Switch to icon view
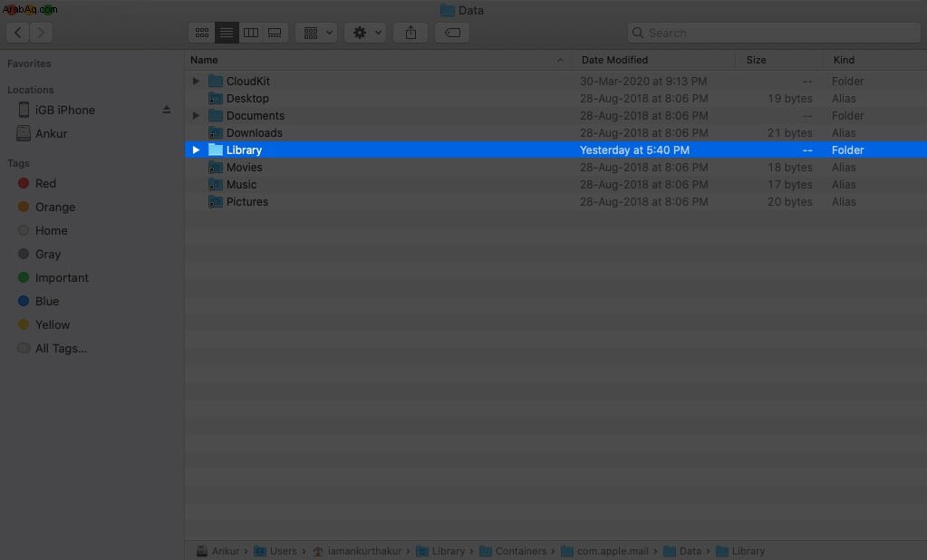Image resolution: width=927 pixels, height=560 pixels. [x=201, y=33]
